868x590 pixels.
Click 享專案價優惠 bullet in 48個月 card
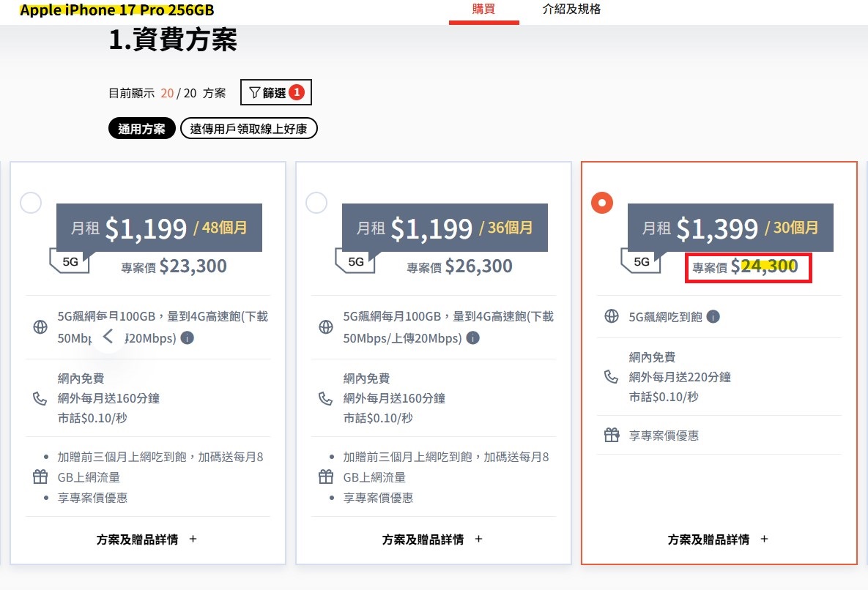click(x=92, y=498)
